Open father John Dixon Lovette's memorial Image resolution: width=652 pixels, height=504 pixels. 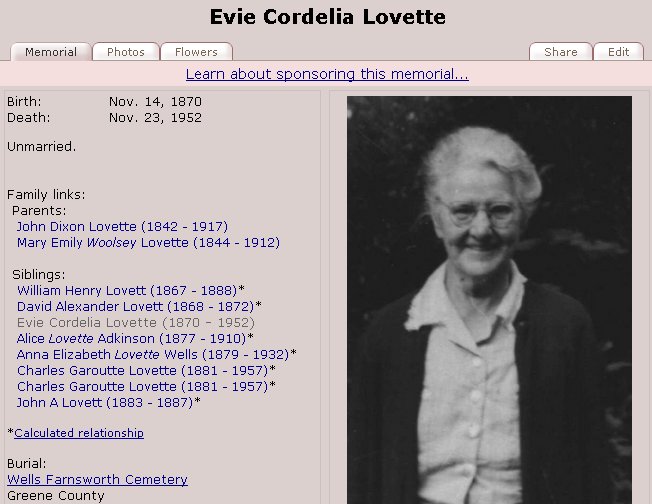pos(122,227)
